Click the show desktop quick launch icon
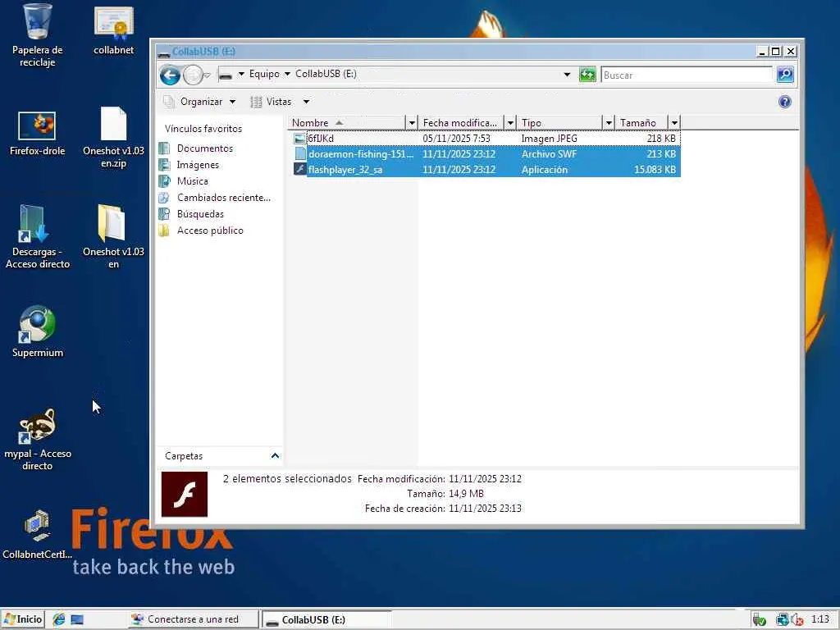840x630 pixels. [x=77, y=620]
